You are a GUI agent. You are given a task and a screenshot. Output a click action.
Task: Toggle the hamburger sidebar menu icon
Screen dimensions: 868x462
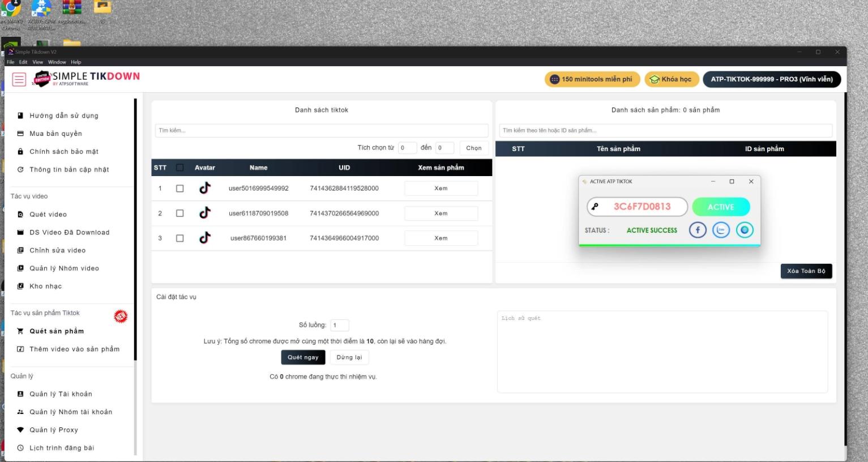click(19, 79)
